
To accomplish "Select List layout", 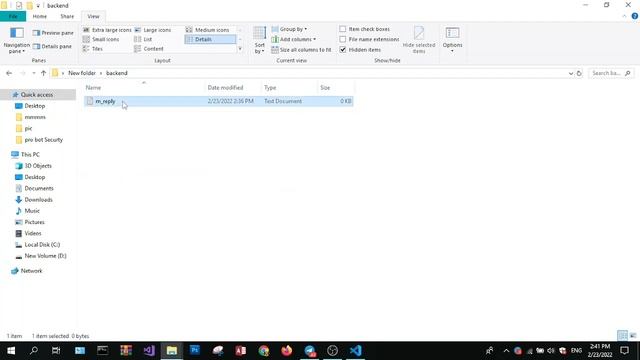I will (143, 39).
